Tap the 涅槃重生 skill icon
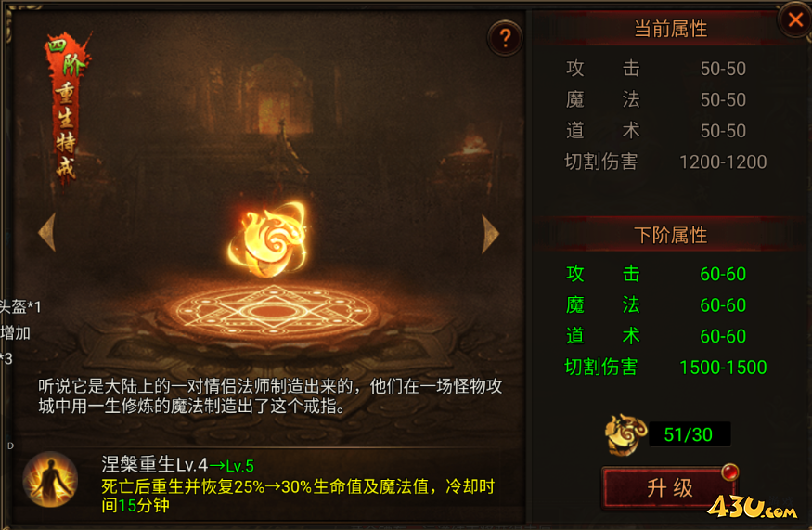This screenshot has height=530, width=812. click(50, 479)
